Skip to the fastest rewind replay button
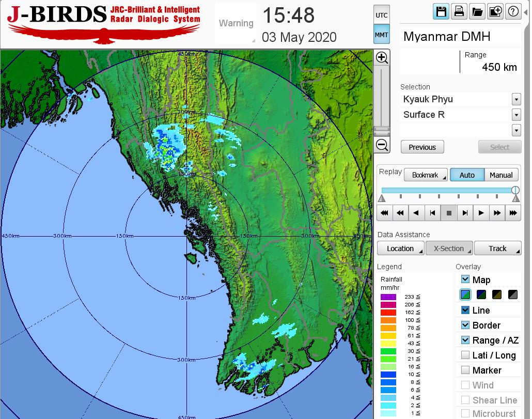This screenshot has width=532, height=419. (384, 212)
